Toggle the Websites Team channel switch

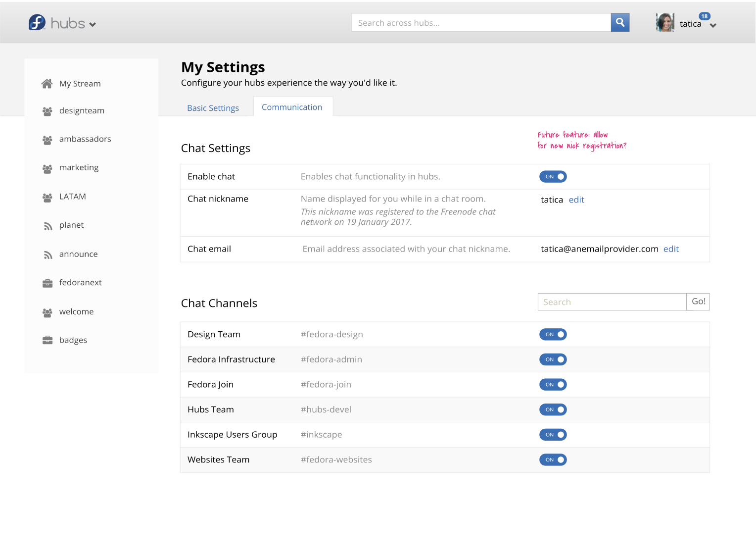pos(553,460)
